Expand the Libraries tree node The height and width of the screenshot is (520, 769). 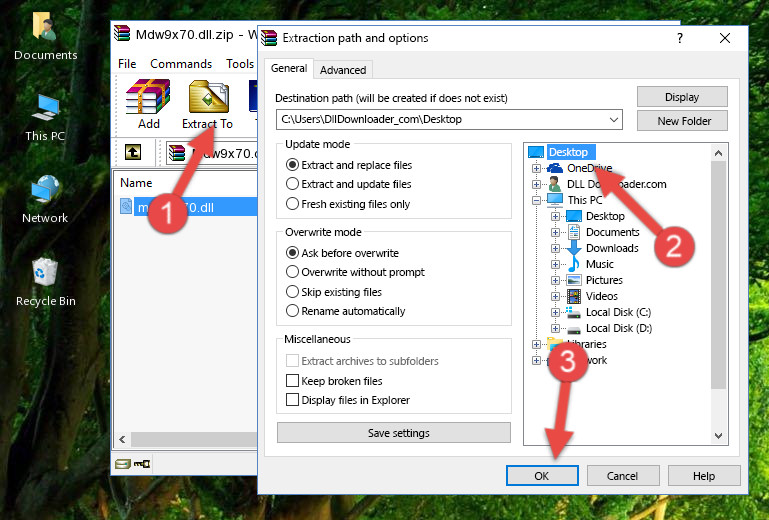(536, 344)
